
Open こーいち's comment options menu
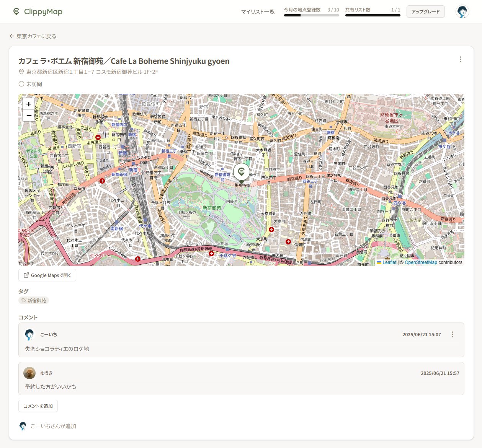click(452, 334)
